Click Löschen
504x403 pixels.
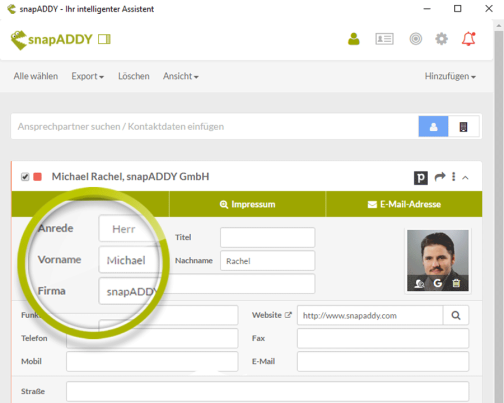(x=134, y=76)
